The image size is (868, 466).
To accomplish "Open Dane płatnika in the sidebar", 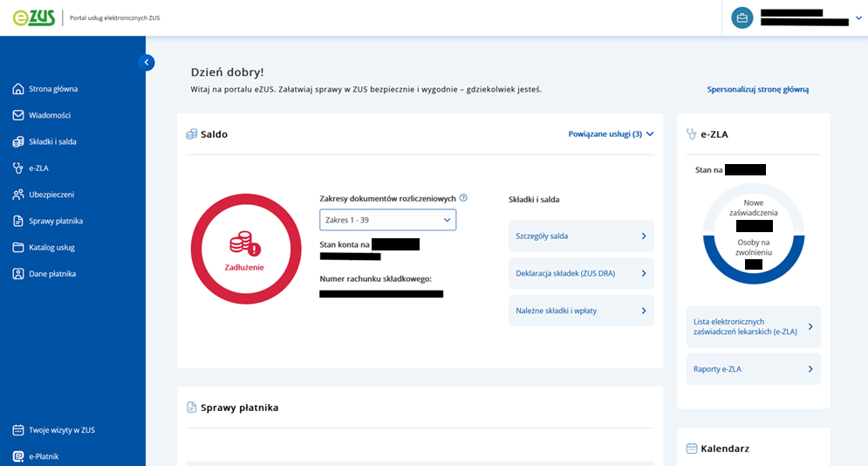I will 52,274.
